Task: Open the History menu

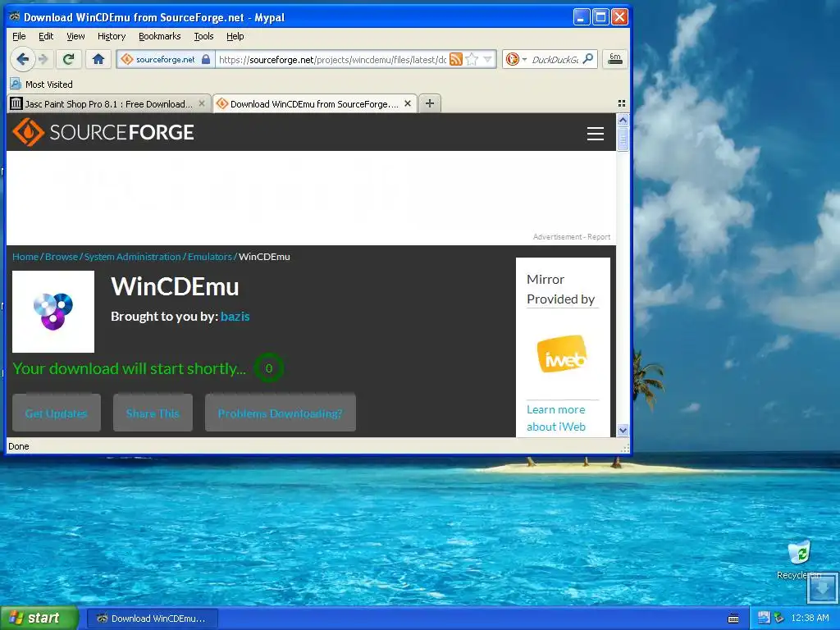Action: (x=112, y=36)
